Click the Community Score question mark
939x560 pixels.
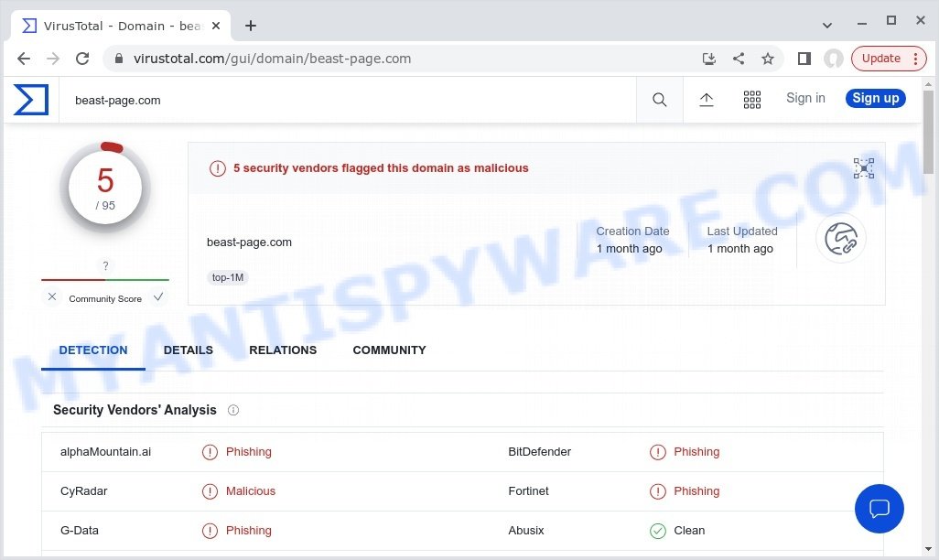click(x=105, y=266)
